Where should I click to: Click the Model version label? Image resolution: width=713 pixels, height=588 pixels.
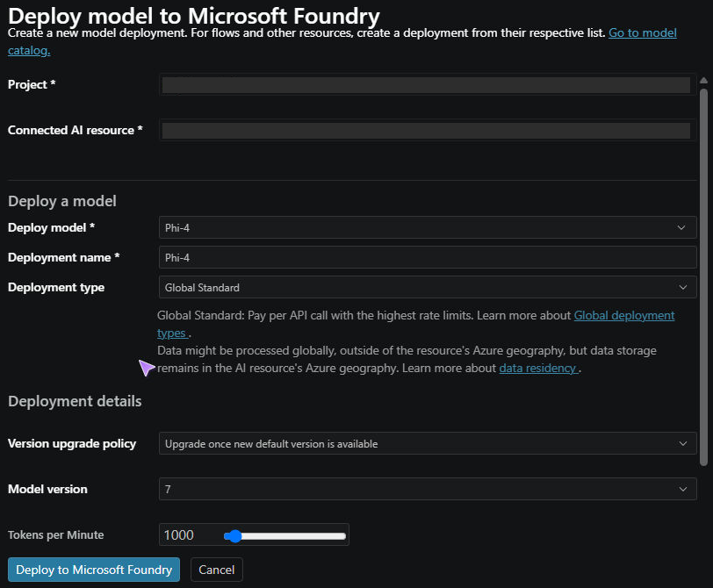click(47, 489)
